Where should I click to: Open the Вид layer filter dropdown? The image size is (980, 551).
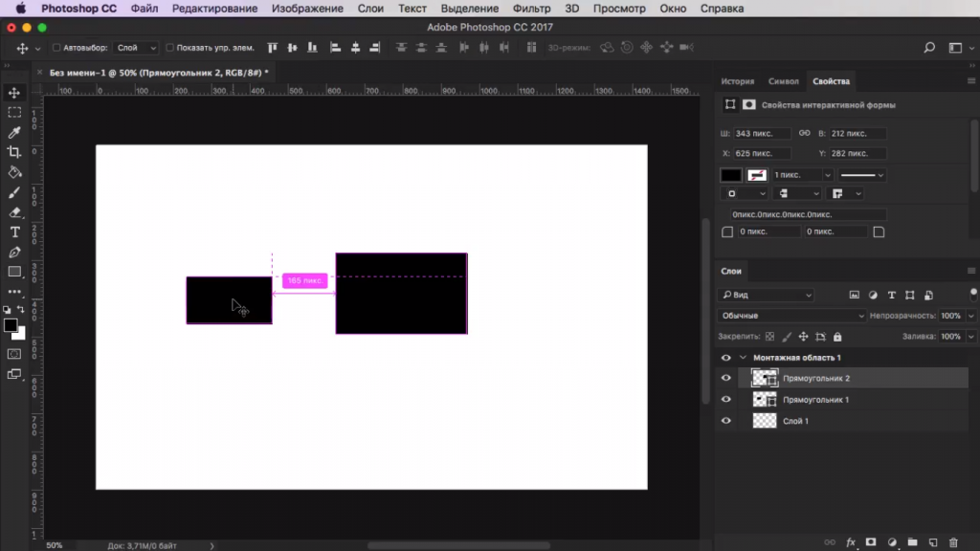tap(767, 295)
